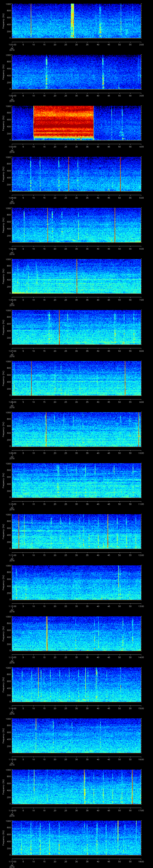Select red vertical line near 9s in 1:01:00 panel
Image resolution: width=153 pixels, height=868 pixels.
click(31, 20)
